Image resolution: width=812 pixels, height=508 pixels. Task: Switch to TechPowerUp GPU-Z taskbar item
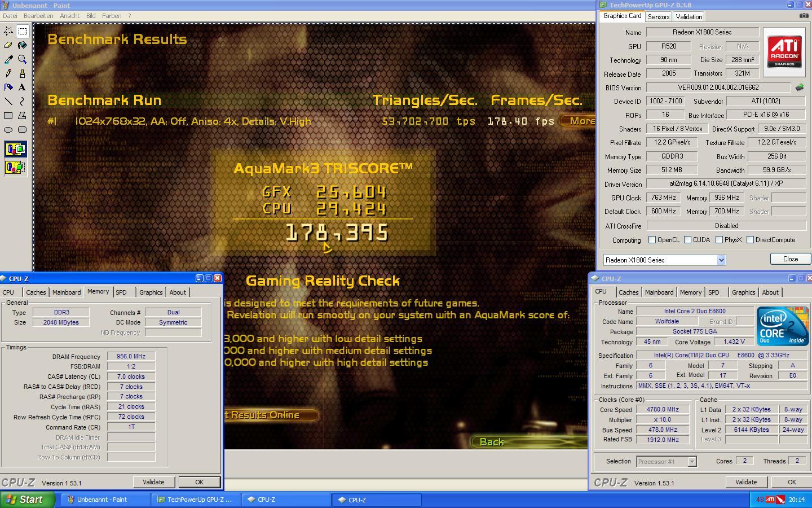pyautogui.click(x=196, y=500)
